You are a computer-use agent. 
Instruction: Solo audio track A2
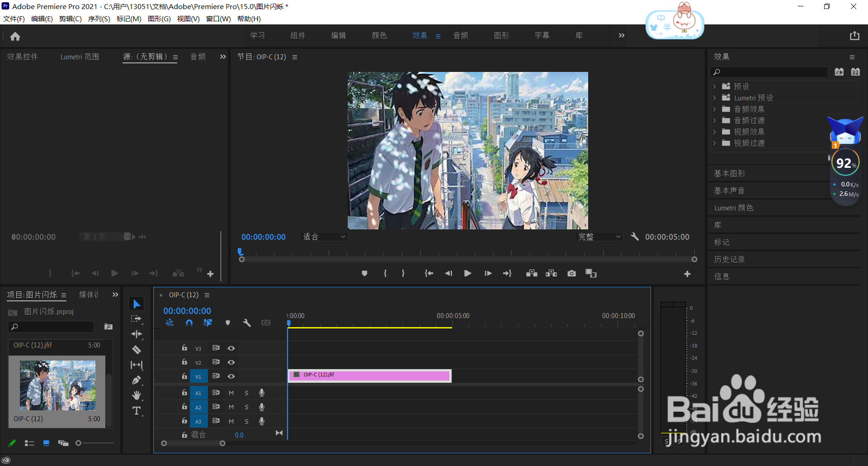point(246,407)
